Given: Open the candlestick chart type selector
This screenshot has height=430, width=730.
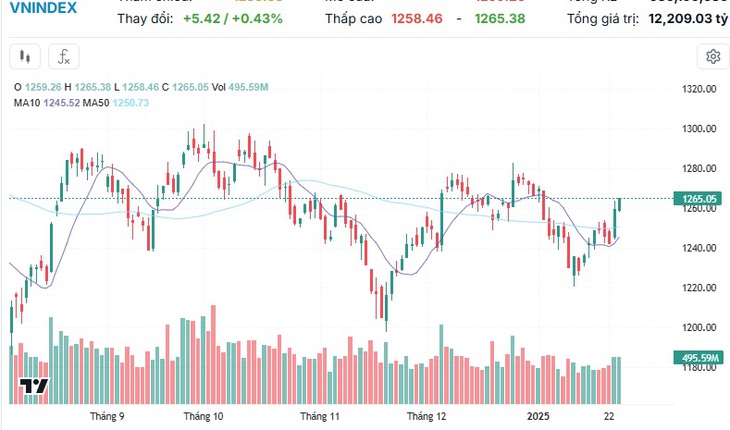Looking at the screenshot, I should click(x=25, y=57).
